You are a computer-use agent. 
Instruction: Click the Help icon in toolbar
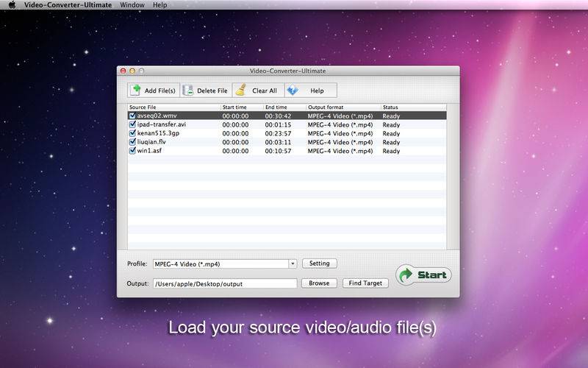point(293,91)
